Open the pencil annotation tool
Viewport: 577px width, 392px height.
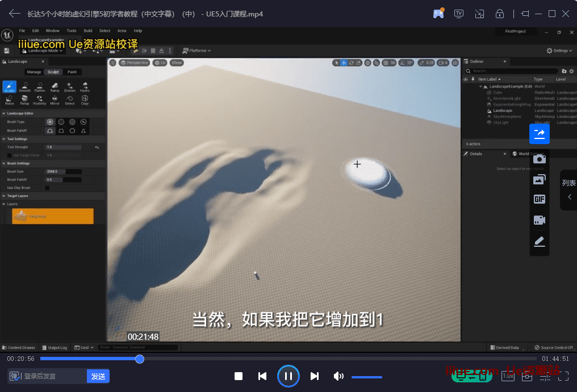(x=539, y=242)
